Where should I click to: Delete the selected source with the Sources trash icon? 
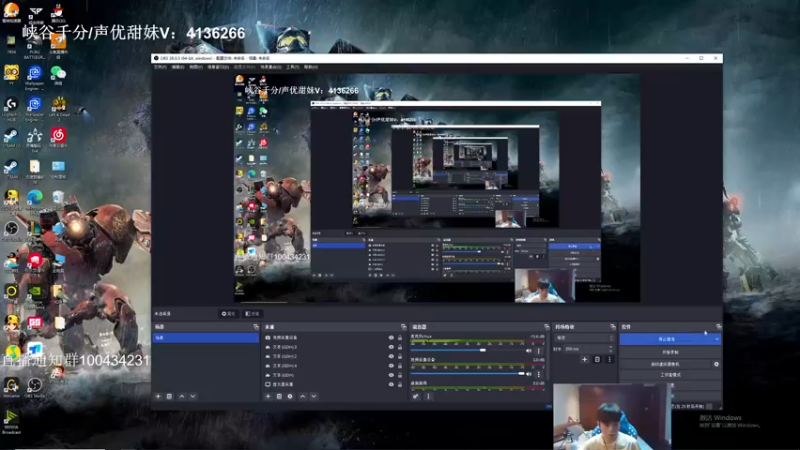[x=279, y=396]
